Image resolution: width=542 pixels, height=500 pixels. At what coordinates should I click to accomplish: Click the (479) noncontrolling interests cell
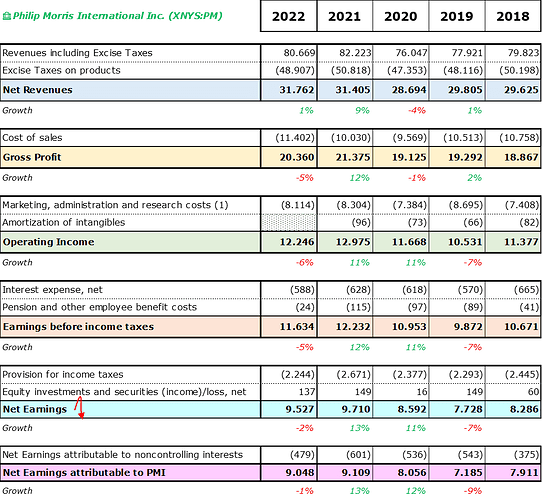[x=302, y=455]
